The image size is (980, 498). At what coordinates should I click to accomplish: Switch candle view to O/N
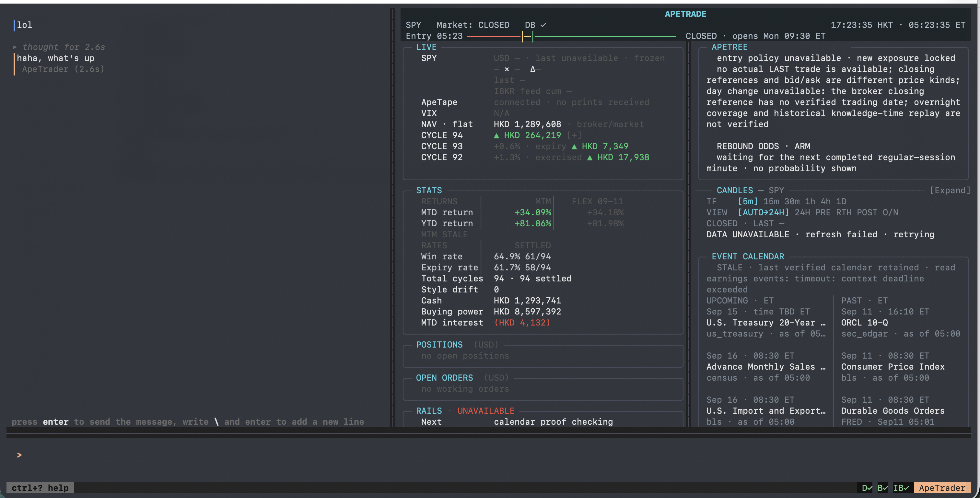(890, 212)
